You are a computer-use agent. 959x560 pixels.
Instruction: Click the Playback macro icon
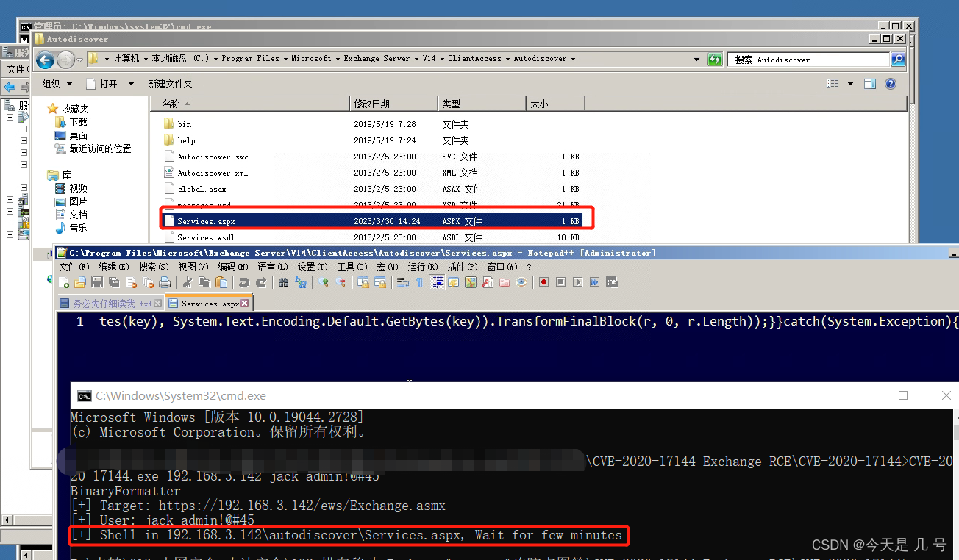coord(578,282)
